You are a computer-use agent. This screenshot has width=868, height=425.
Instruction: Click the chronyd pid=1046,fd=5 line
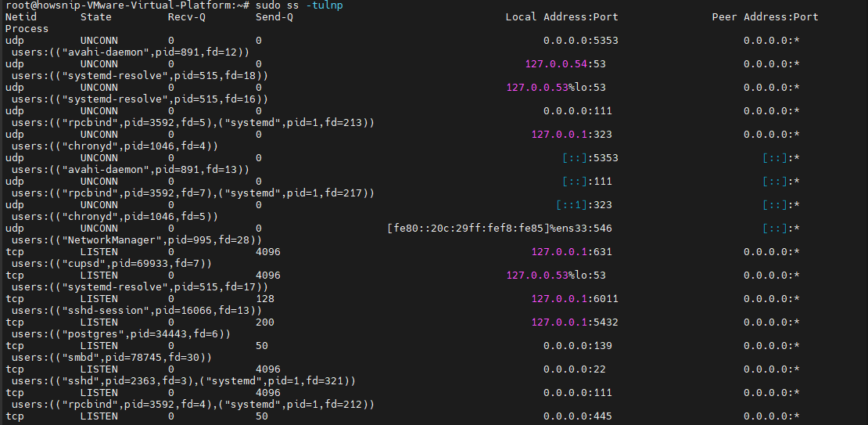point(115,217)
